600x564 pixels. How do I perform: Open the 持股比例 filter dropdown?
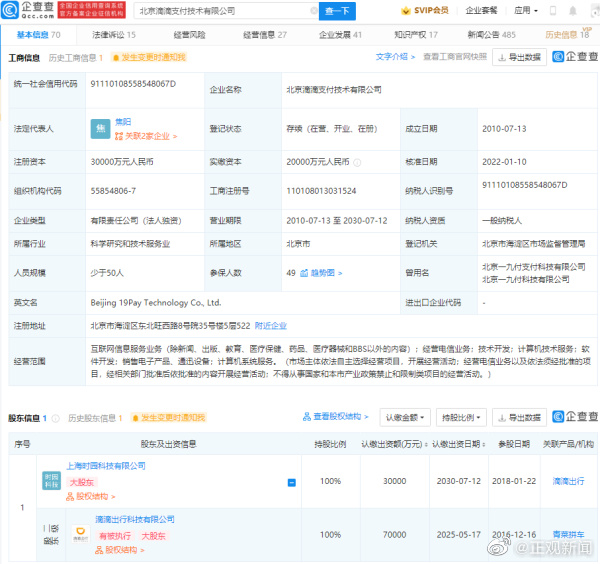tap(461, 417)
